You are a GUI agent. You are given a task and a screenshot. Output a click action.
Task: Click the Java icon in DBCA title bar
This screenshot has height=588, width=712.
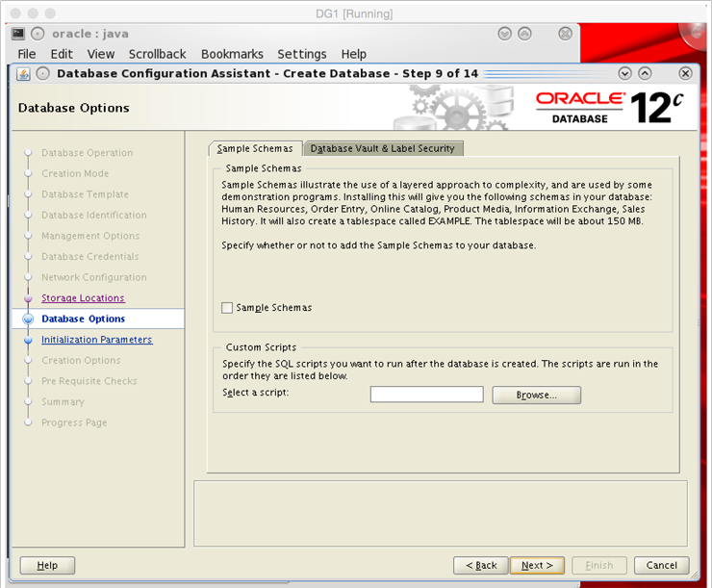coord(23,73)
